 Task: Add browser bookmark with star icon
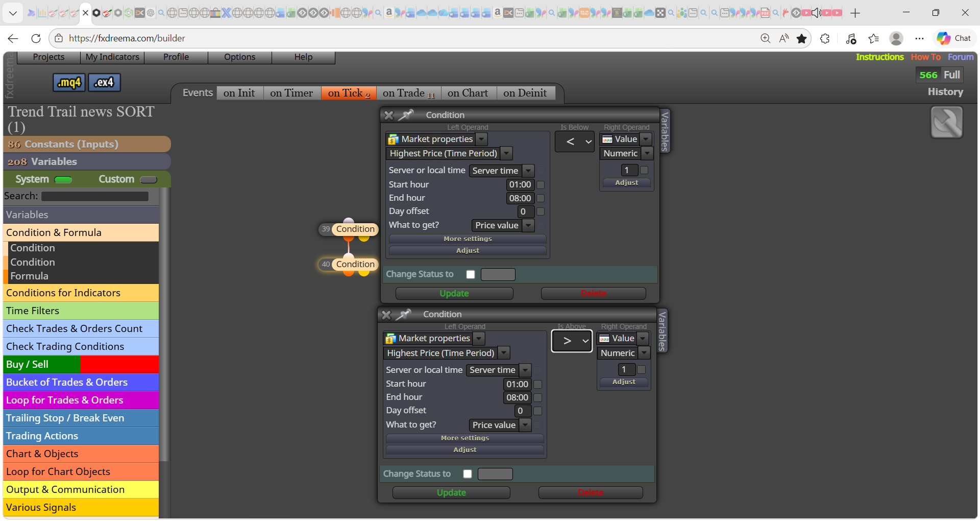[x=801, y=38]
